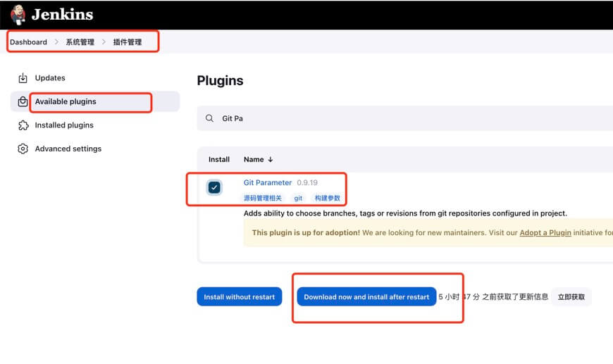613x364 pixels.
Task: Filter by the 源码管理相关 tag
Action: click(263, 199)
